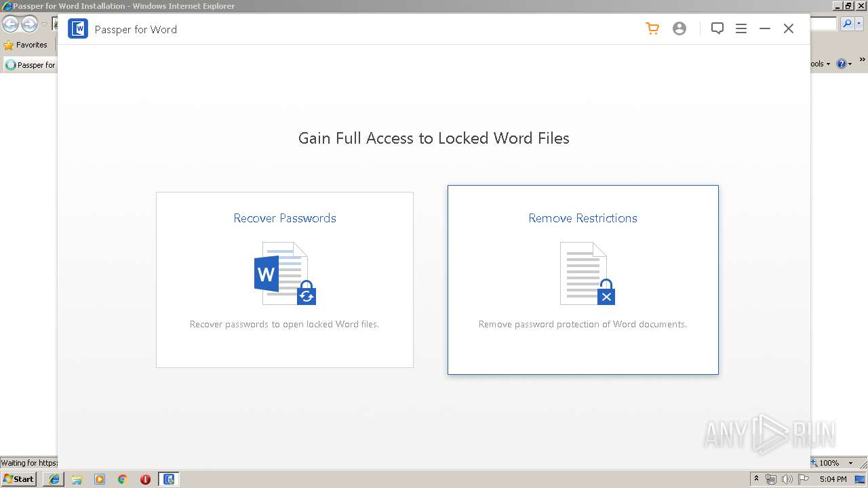This screenshot has height=488, width=868.
Task: Click the IE forward navigation button
Action: click(29, 24)
